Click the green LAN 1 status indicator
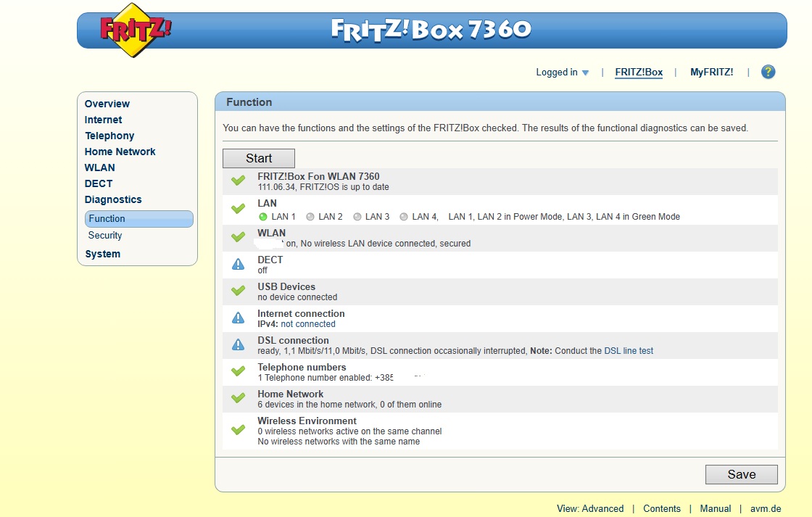This screenshot has height=517, width=812. [x=263, y=217]
